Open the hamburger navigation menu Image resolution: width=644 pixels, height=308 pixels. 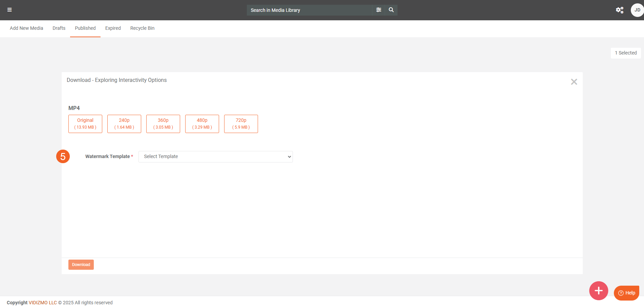pos(9,10)
